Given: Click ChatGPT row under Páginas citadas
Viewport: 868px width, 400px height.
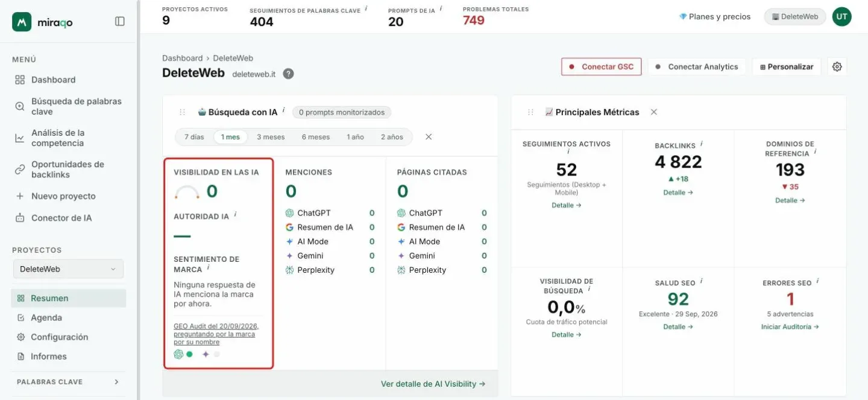Looking at the screenshot, I should pos(442,213).
